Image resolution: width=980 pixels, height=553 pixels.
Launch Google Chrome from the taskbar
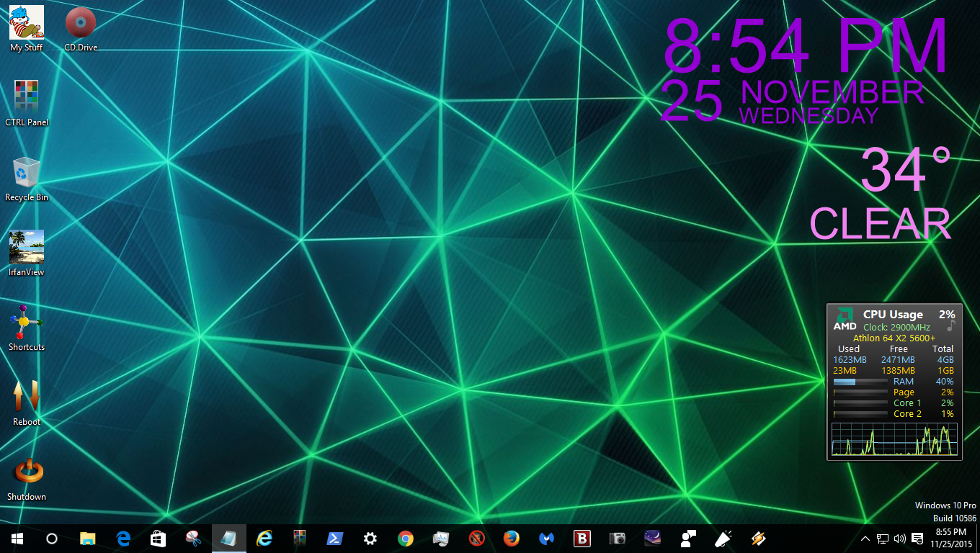coord(405,539)
